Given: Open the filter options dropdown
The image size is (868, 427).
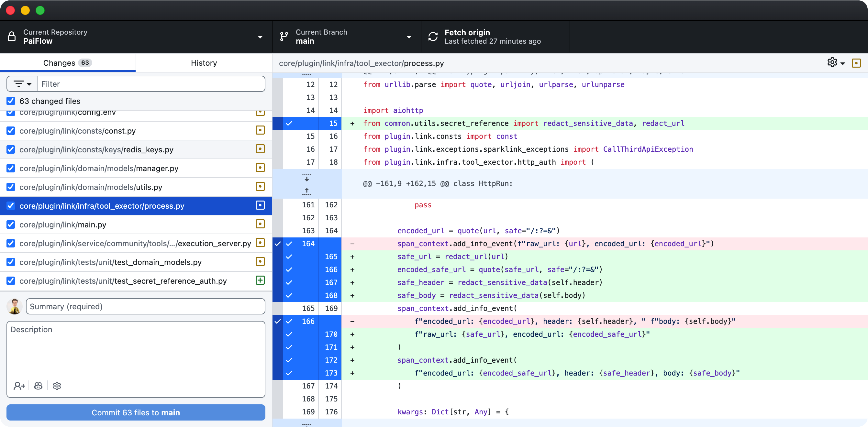Looking at the screenshot, I should (22, 84).
